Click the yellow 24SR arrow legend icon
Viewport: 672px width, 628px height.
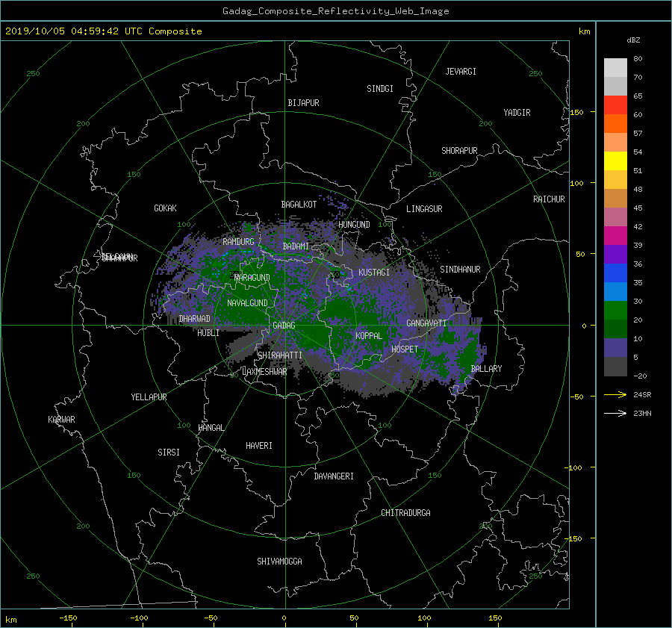click(615, 394)
